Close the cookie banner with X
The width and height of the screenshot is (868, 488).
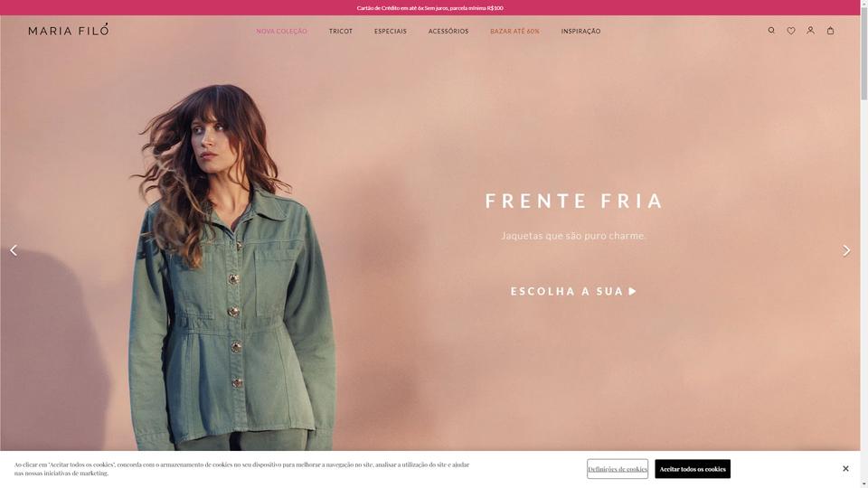tap(845, 469)
